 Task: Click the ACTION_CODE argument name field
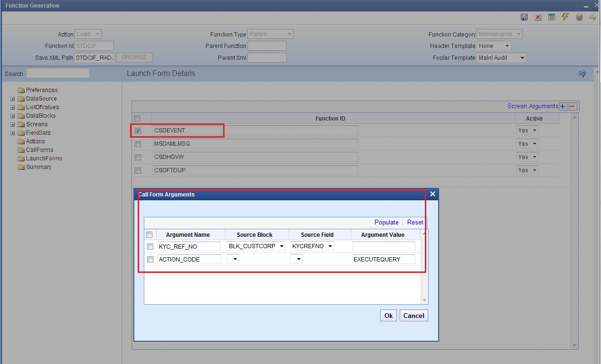click(x=189, y=259)
